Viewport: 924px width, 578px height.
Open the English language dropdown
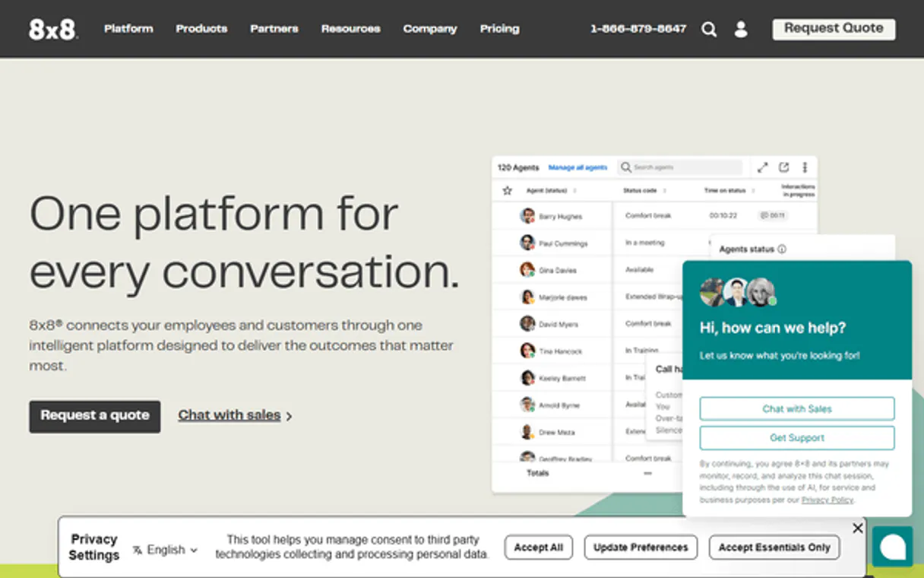(166, 550)
